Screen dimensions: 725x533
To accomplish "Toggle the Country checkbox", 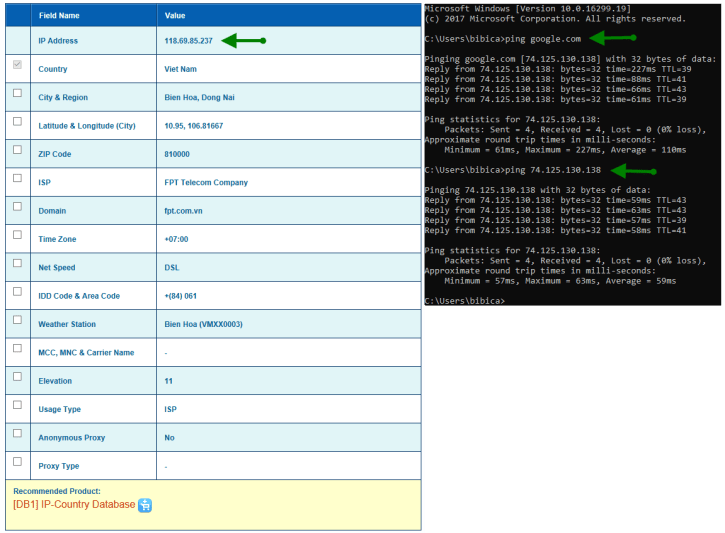I will tap(16, 65).
